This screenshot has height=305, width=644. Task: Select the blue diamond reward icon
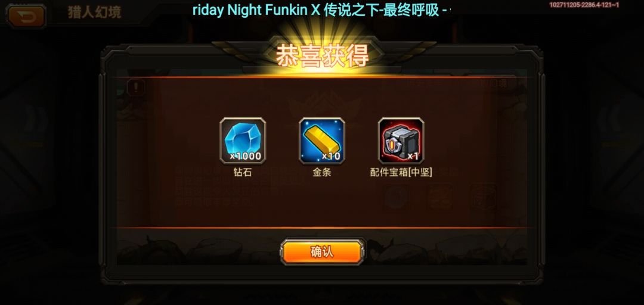pyautogui.click(x=243, y=141)
